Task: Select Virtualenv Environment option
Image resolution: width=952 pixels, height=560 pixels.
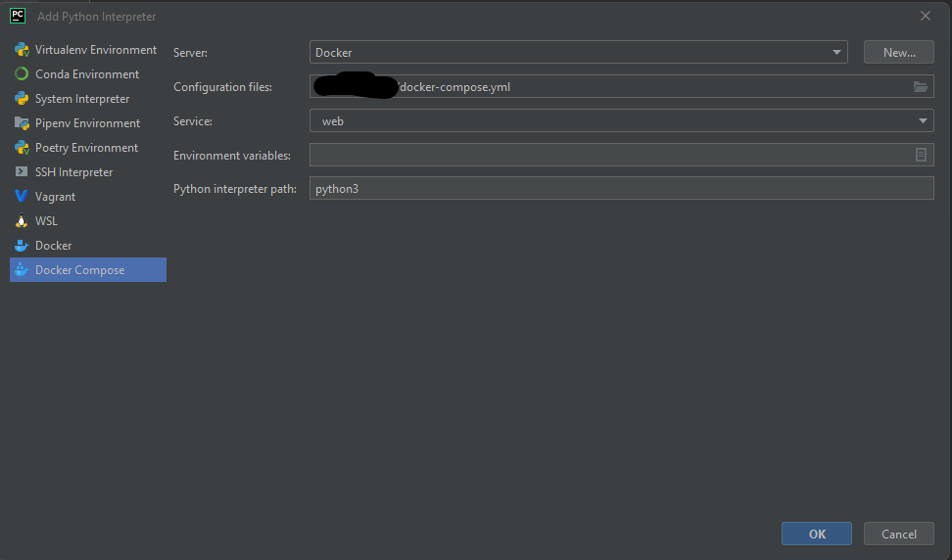Action: tap(88, 50)
